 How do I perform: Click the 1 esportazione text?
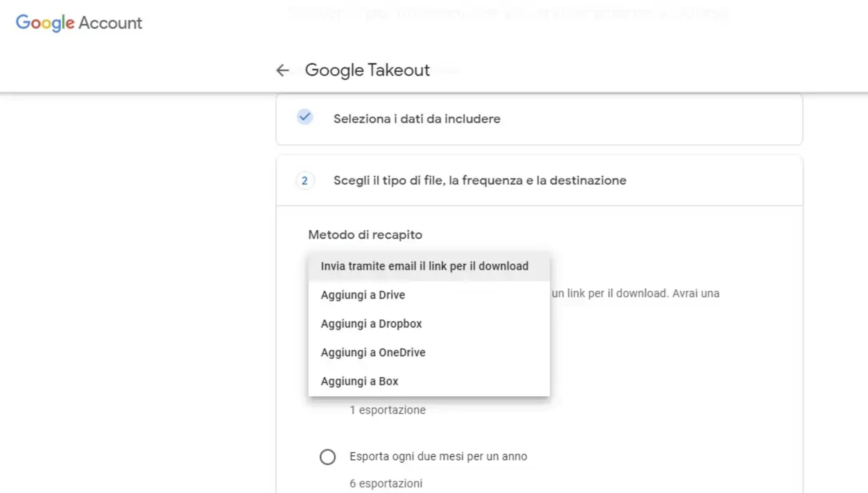pos(388,410)
